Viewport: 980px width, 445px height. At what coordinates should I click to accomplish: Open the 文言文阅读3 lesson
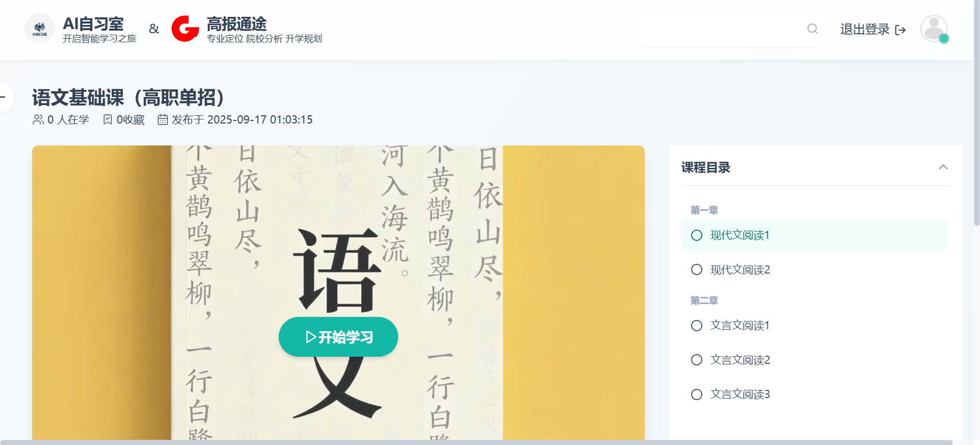click(740, 394)
